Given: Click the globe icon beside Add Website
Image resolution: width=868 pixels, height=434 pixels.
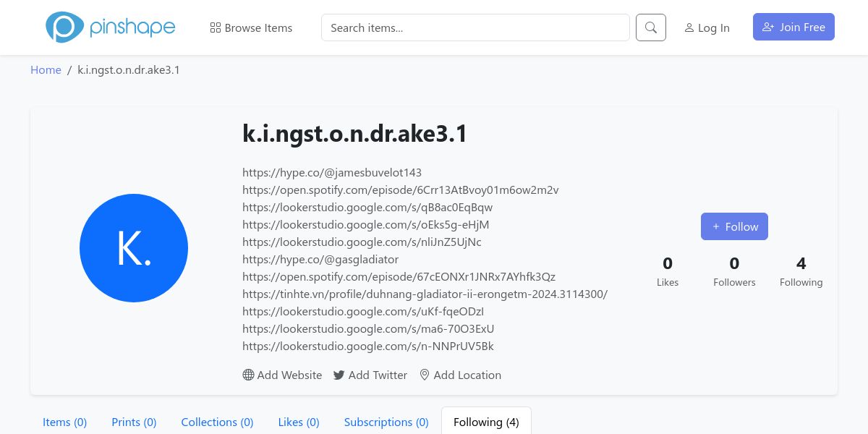Looking at the screenshot, I should [248, 375].
